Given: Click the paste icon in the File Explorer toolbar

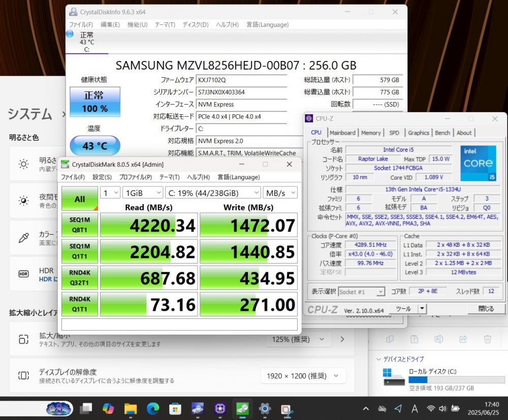Looking at the screenshot, I should 415,339.
